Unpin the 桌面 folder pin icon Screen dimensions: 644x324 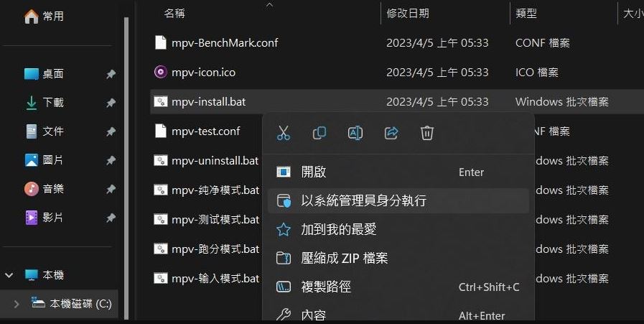(111, 74)
